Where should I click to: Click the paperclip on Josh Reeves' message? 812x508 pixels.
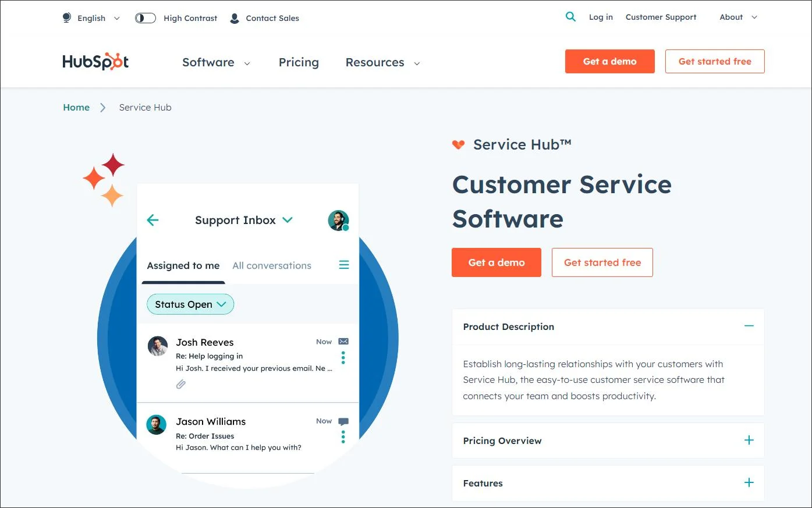pos(181,384)
